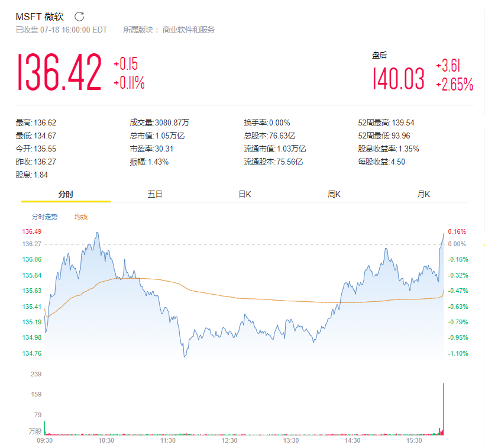Click the after-hours price 140.03

[399, 79]
